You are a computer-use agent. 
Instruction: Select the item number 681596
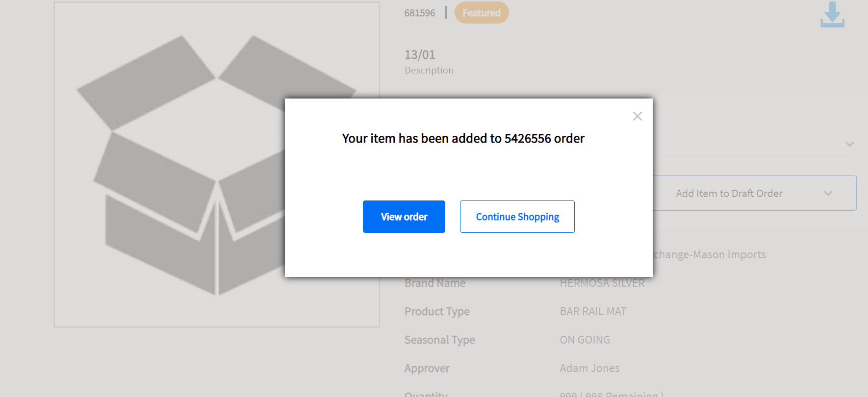(x=420, y=13)
